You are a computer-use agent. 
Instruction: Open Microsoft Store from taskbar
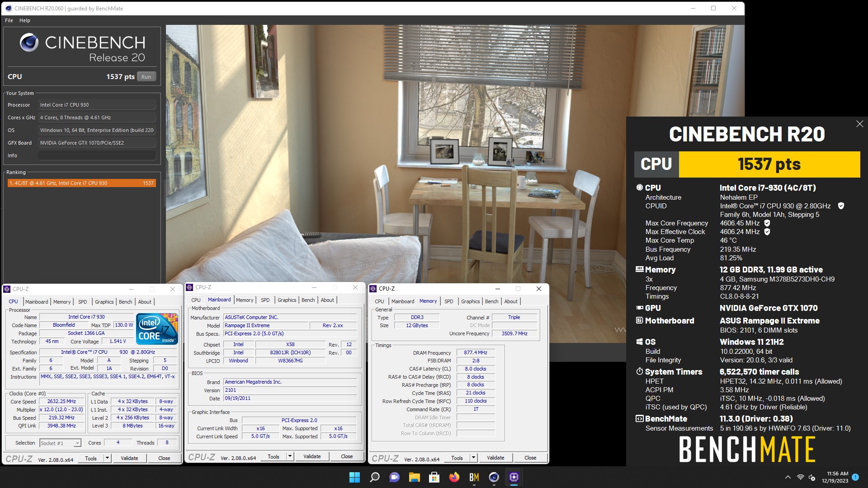[434, 477]
